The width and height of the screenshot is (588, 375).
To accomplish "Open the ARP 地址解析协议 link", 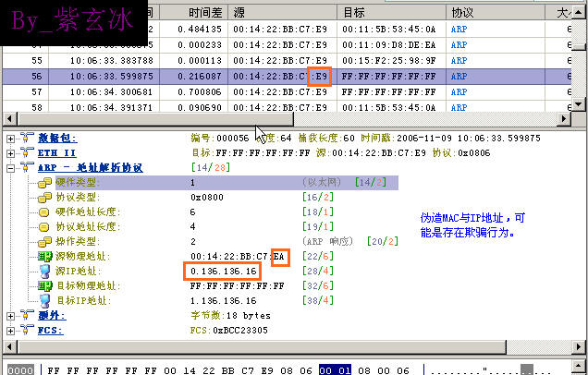I will click(91, 168).
